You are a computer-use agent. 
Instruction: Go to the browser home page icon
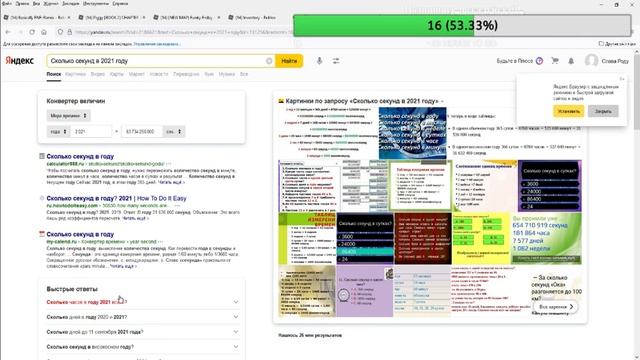click(44, 32)
